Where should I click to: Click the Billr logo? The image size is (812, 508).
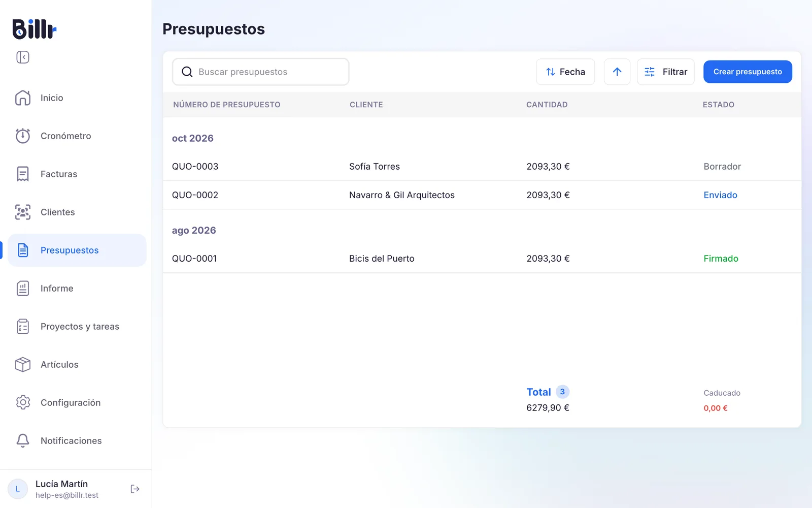click(x=35, y=29)
